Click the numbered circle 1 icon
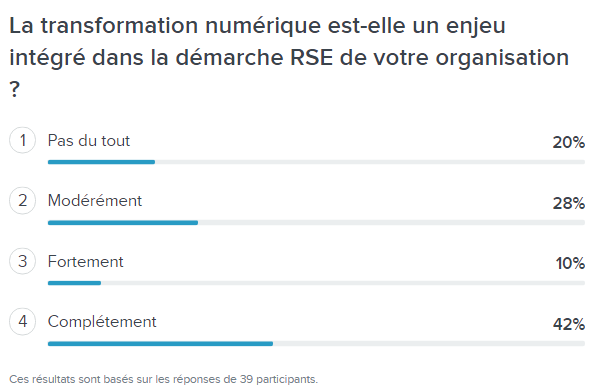This screenshot has width=592, height=389. (23, 140)
